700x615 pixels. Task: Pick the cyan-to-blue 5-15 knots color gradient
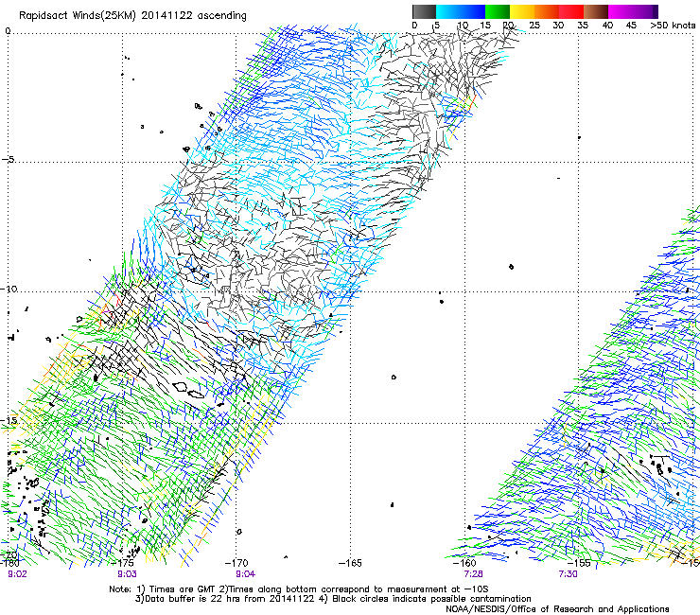click(461, 11)
